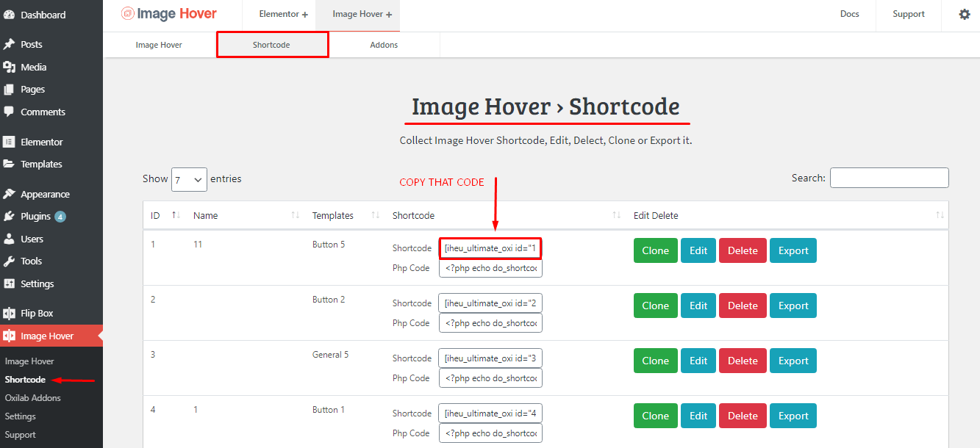Open Support in the top bar
Screen dimensions: 980x448
click(909, 14)
